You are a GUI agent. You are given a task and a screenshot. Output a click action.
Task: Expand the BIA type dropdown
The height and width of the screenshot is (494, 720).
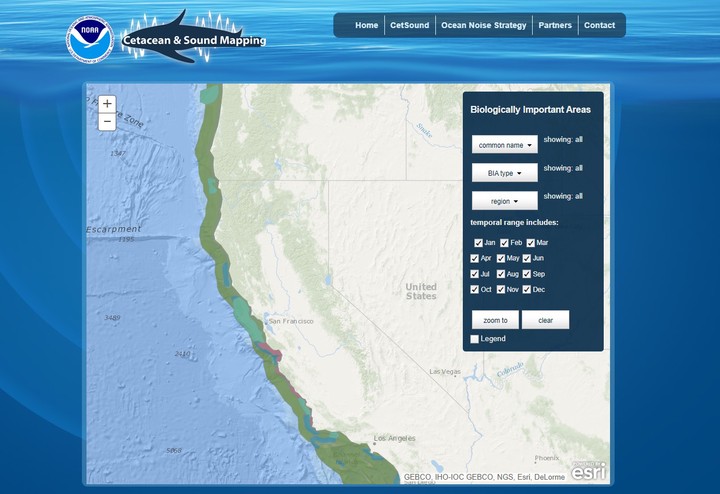click(x=505, y=173)
